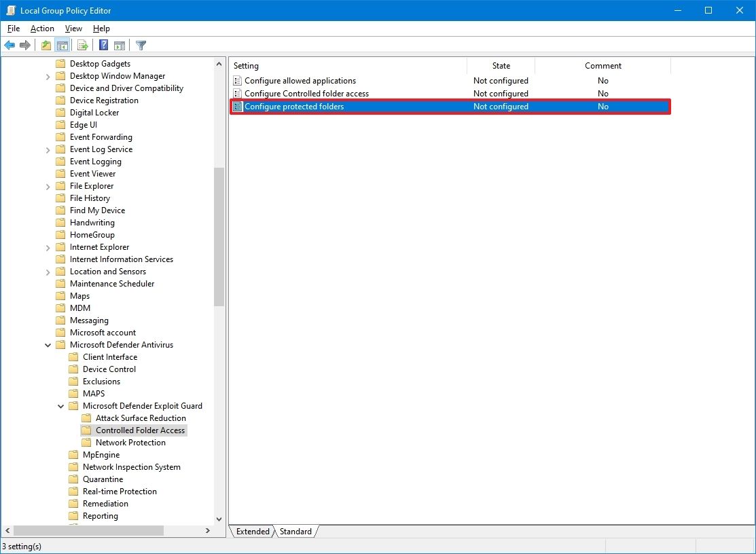
Task: Open Help via the question mark icon
Action: click(102, 45)
